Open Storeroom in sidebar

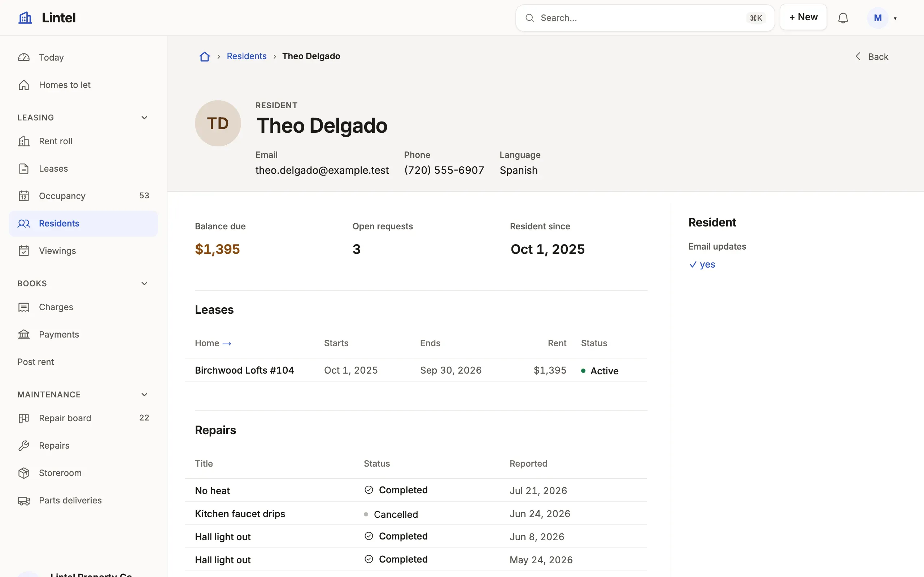coord(83,473)
